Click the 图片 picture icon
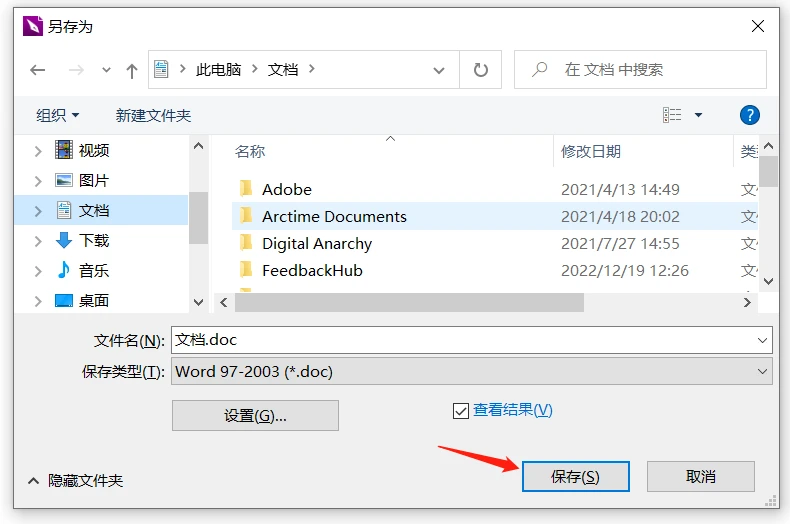The image size is (790, 524). coord(64,180)
